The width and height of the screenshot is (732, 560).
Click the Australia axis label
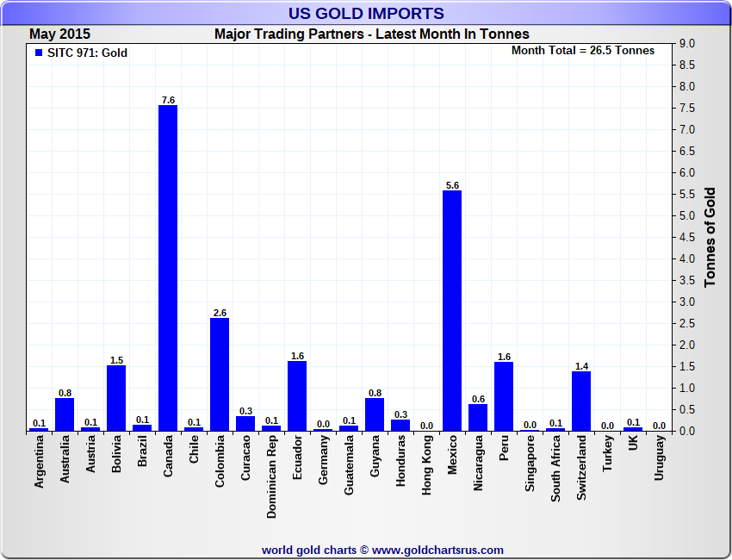click(65, 459)
